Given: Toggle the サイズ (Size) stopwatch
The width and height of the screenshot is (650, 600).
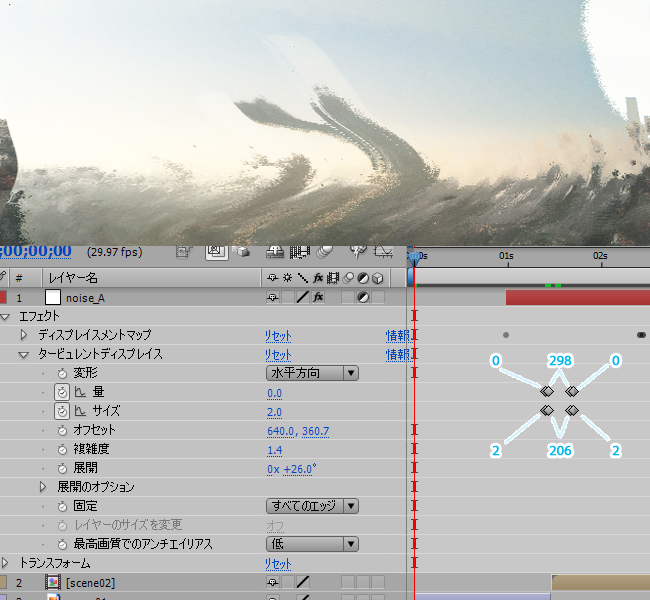Looking at the screenshot, I should 61,411.
